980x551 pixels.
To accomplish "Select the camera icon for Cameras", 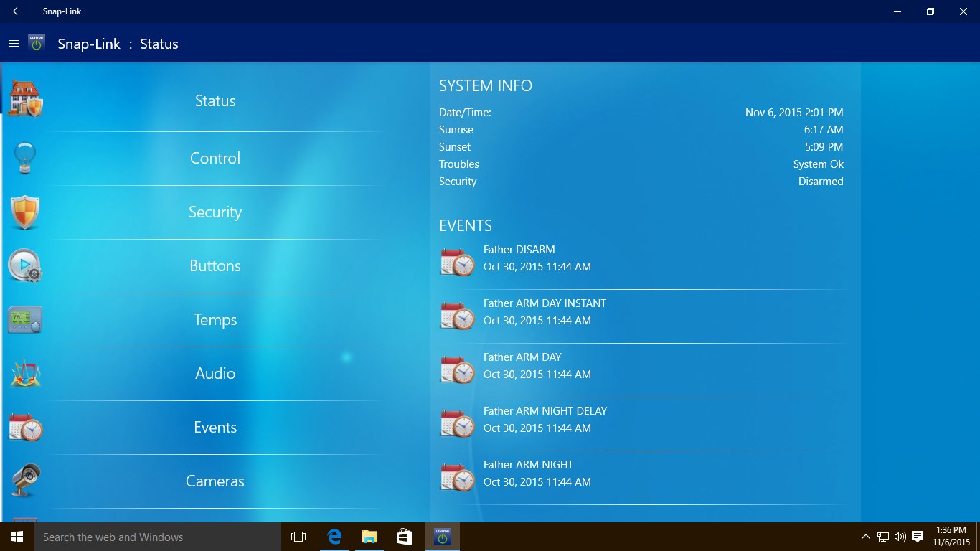I will (x=25, y=479).
